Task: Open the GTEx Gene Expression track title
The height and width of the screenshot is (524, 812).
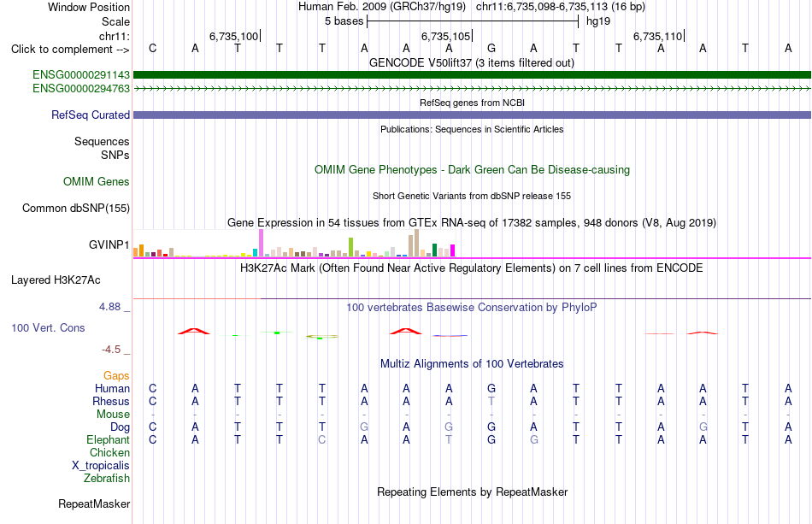Action: click(x=472, y=222)
